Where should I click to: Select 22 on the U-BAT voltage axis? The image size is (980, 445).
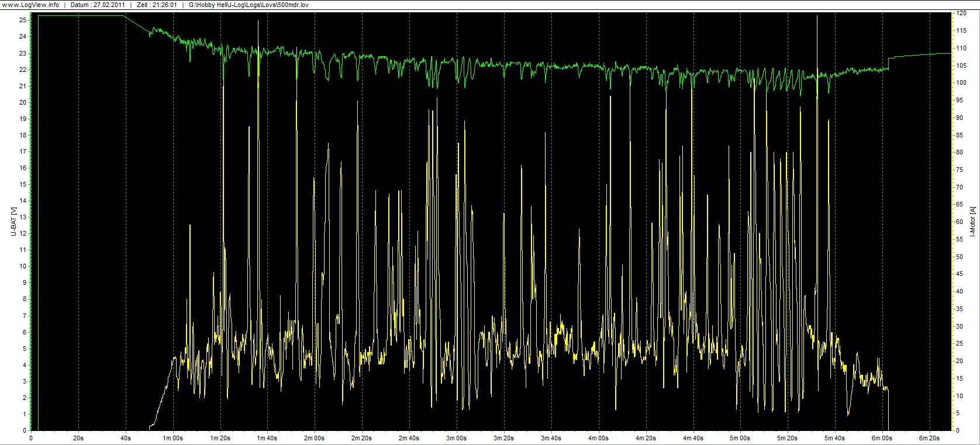(23, 70)
